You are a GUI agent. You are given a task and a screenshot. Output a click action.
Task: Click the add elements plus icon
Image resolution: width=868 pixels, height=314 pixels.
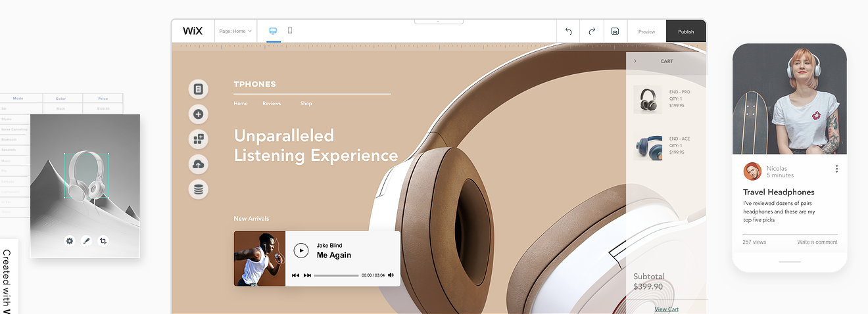click(199, 114)
